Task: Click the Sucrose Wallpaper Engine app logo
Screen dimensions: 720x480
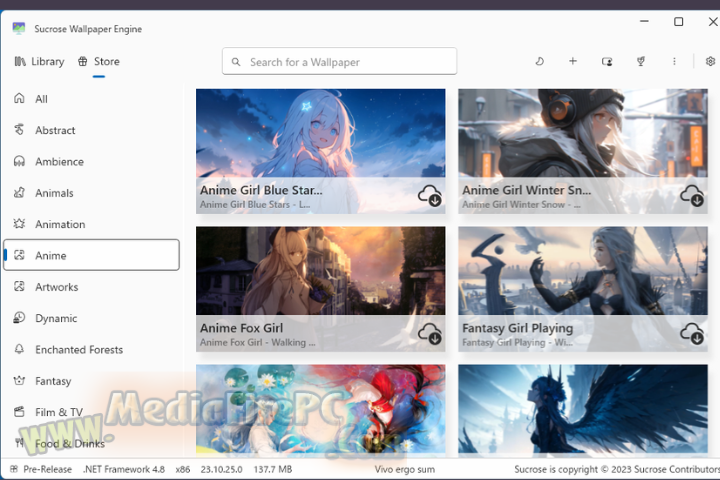Action: point(19,28)
